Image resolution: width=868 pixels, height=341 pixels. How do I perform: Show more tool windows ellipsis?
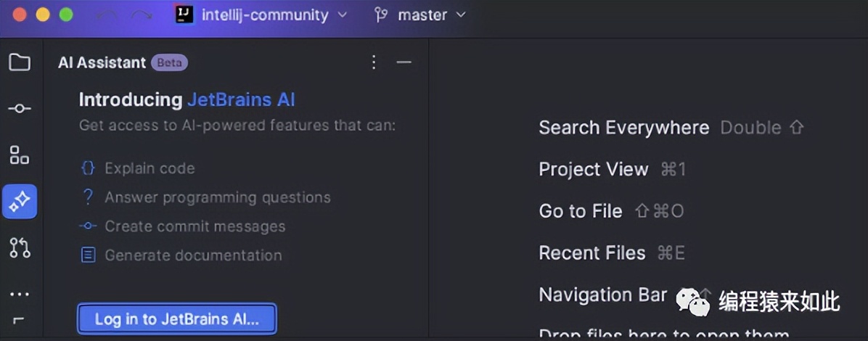point(20,295)
